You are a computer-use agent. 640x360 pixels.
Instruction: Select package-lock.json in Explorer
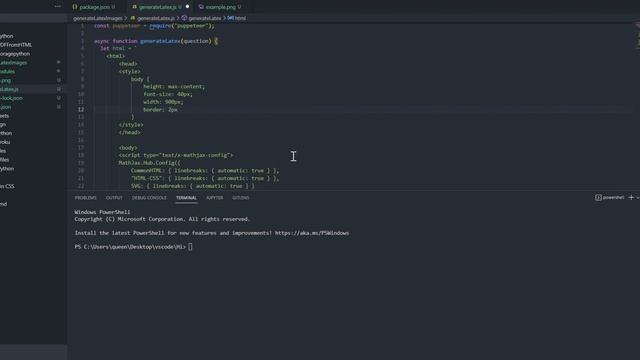coord(11,98)
